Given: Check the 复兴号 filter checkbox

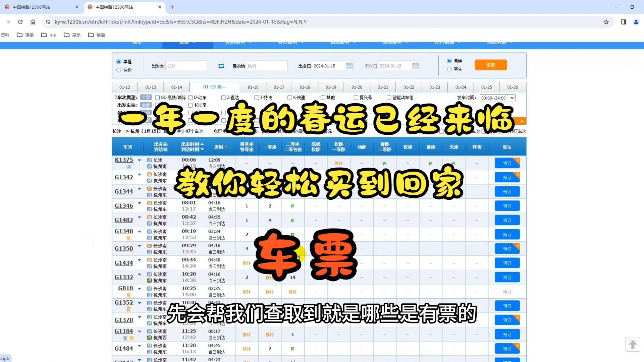Looking at the screenshot, I should pos(356,98).
